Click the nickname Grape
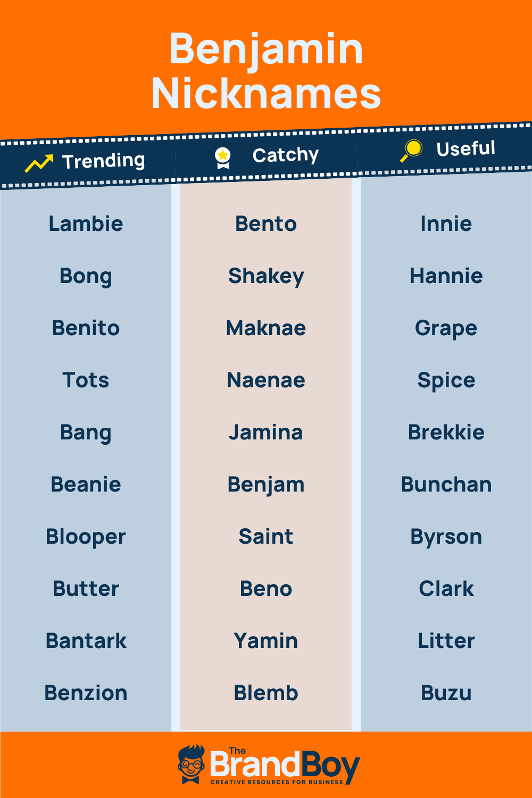532x798 pixels. 446,329
